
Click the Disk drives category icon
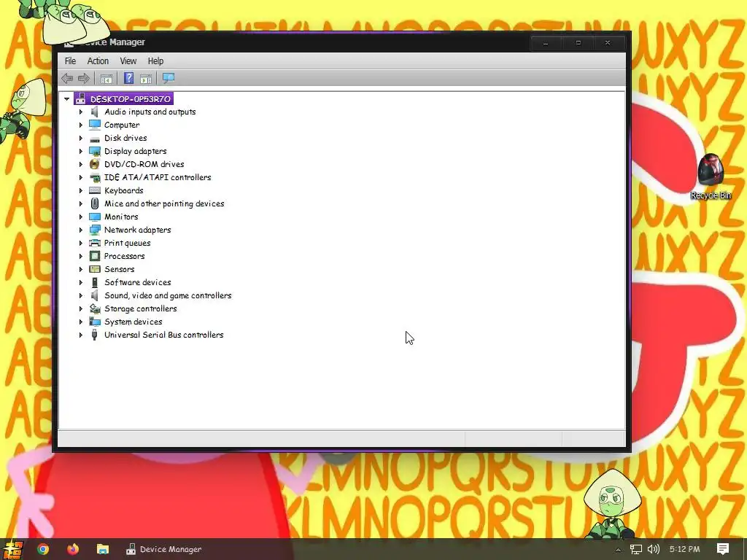click(95, 138)
